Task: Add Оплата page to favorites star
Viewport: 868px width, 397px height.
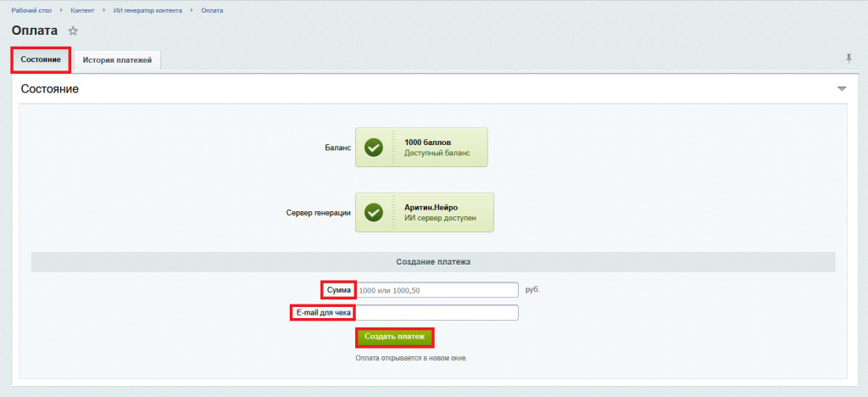Action: [x=73, y=31]
